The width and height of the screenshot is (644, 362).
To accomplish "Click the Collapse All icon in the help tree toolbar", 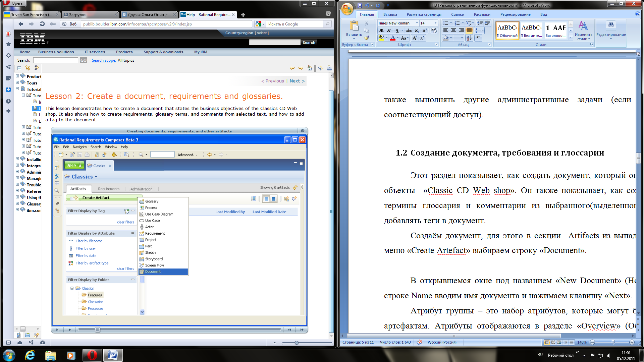I will click(x=19, y=68).
